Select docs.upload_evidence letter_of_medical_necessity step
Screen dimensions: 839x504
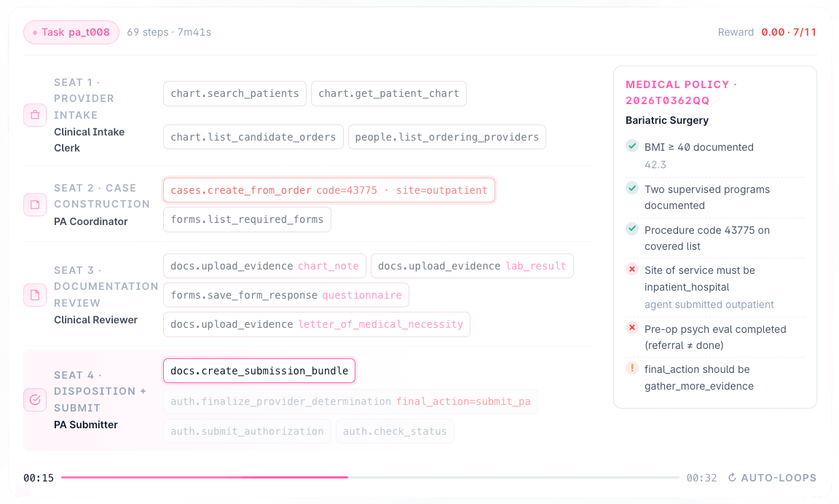[x=317, y=324]
